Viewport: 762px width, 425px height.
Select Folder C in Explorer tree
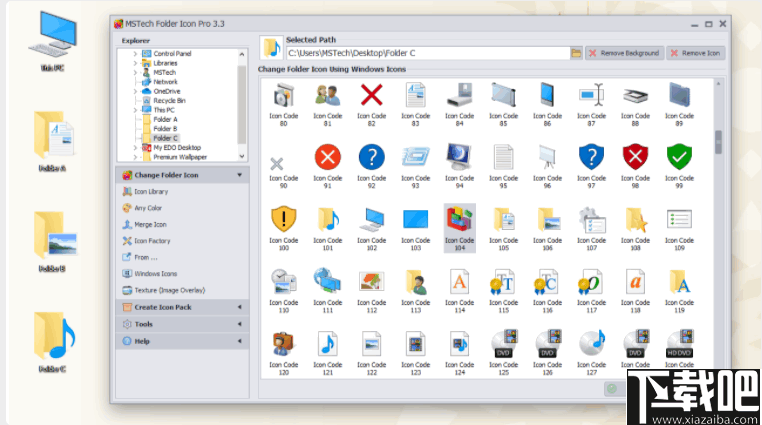coord(165,138)
